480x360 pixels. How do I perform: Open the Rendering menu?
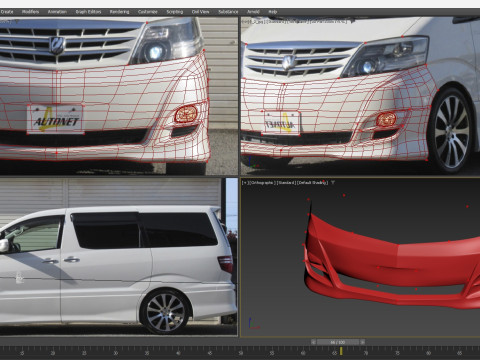119,12
